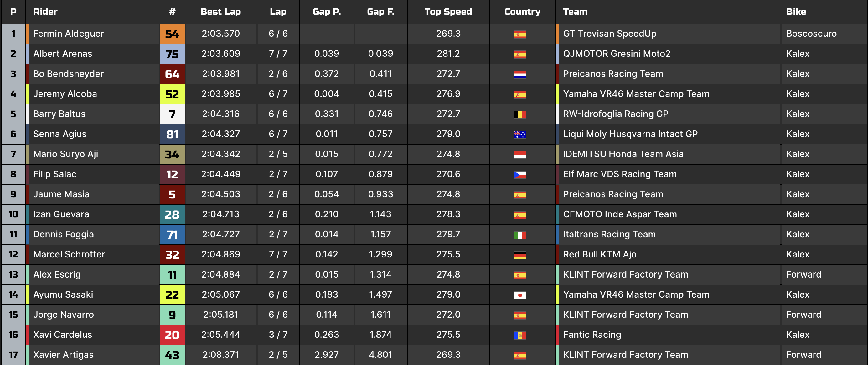Sort by the Top Speed column header

(448, 12)
